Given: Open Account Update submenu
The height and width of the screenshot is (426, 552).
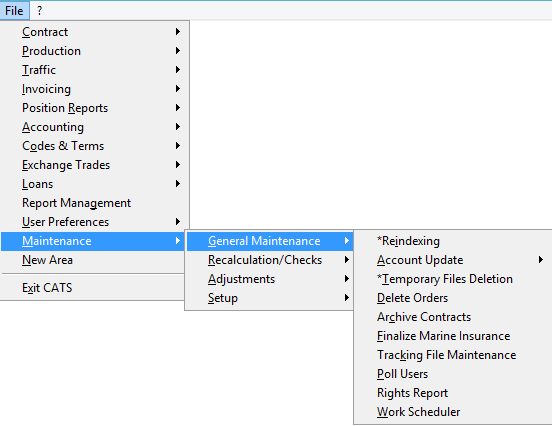Looking at the screenshot, I should [x=453, y=260].
